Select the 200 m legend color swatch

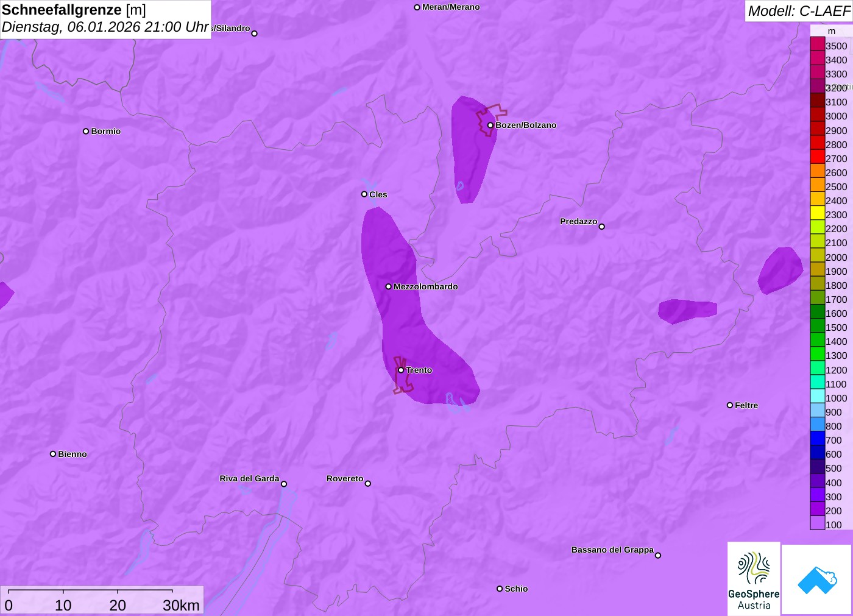tap(817, 509)
